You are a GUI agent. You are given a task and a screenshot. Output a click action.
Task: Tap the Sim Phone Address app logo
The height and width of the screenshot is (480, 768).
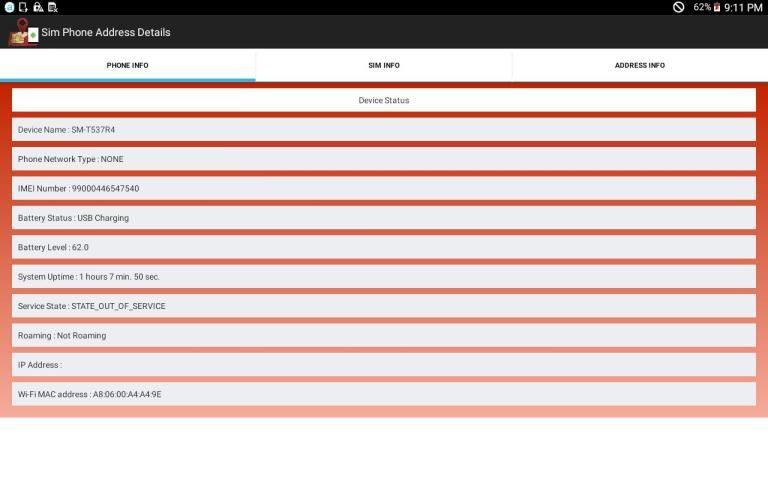[x=22, y=32]
